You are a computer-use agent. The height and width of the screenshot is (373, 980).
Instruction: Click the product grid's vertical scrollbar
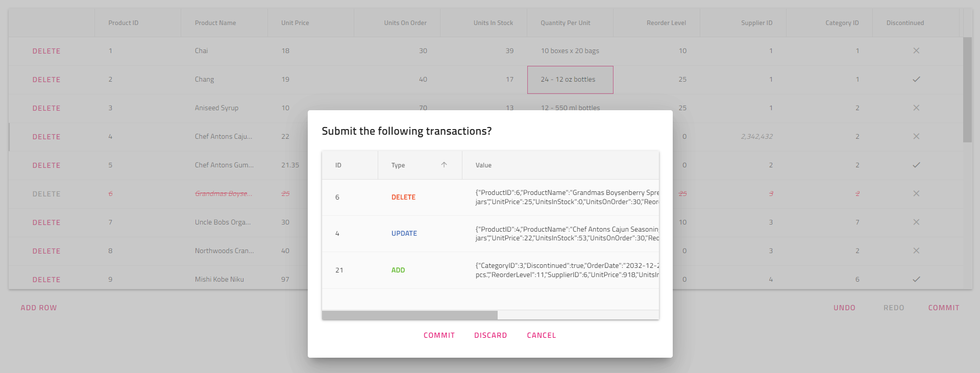(x=967, y=89)
